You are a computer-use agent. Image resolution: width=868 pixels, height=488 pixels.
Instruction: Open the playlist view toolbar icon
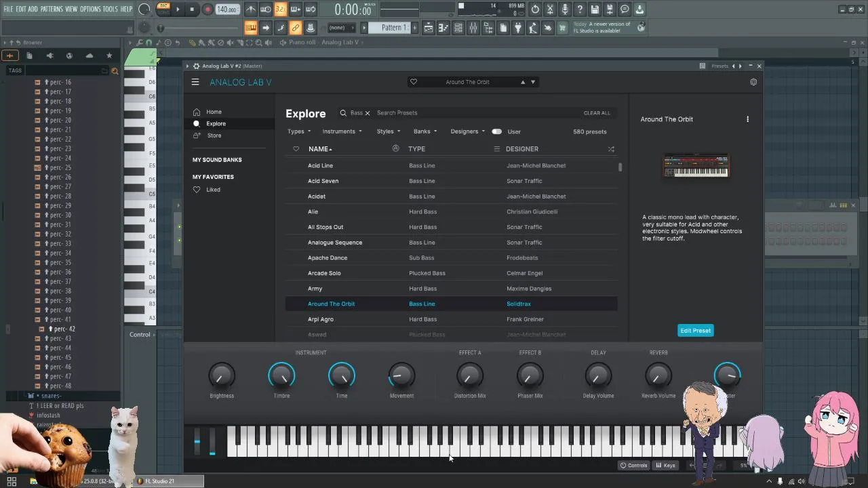tap(429, 28)
